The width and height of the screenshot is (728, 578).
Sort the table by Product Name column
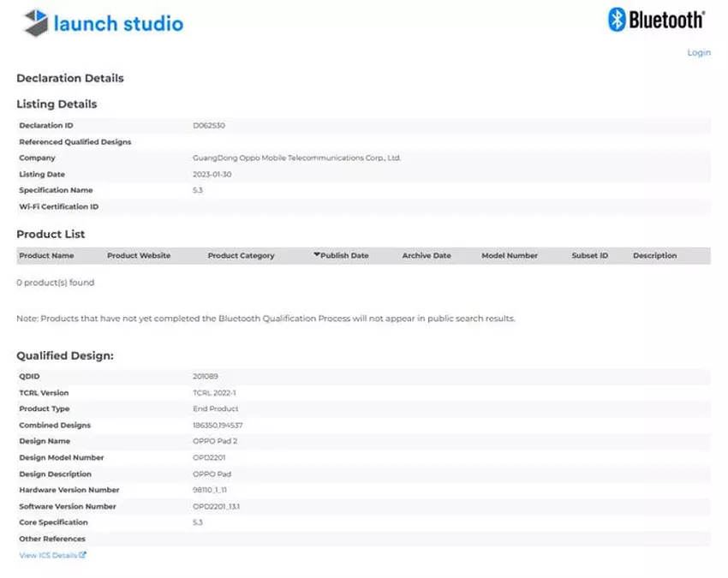pos(46,256)
